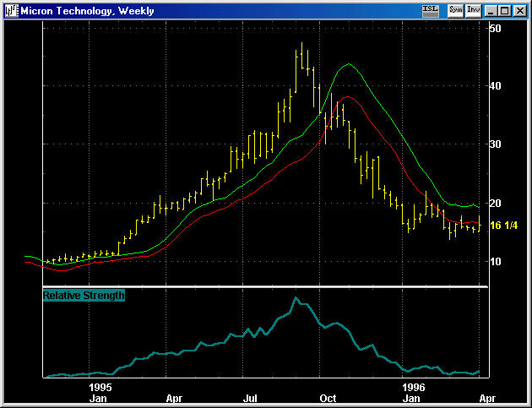
Task: Close the Micron Technology chart window
Action: click(x=520, y=11)
